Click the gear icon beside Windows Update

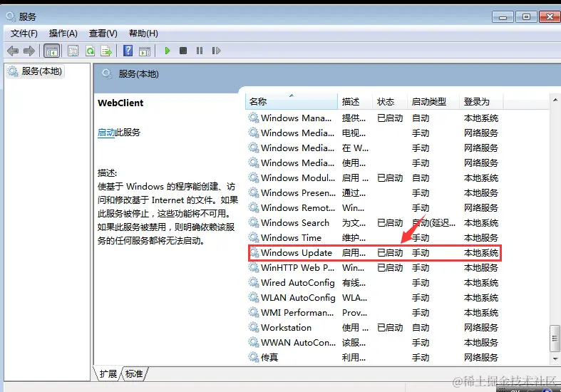pyautogui.click(x=254, y=253)
